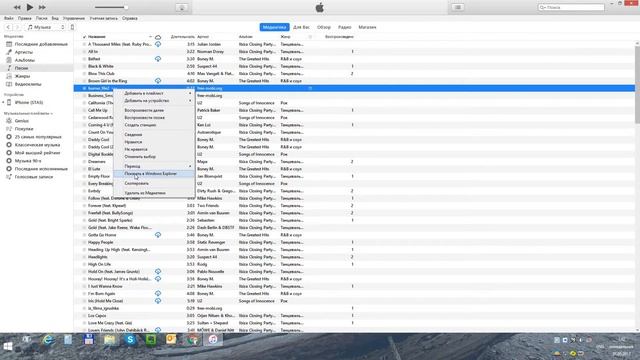Switch to the Магазин tab
The image size is (640, 360).
[367, 27]
